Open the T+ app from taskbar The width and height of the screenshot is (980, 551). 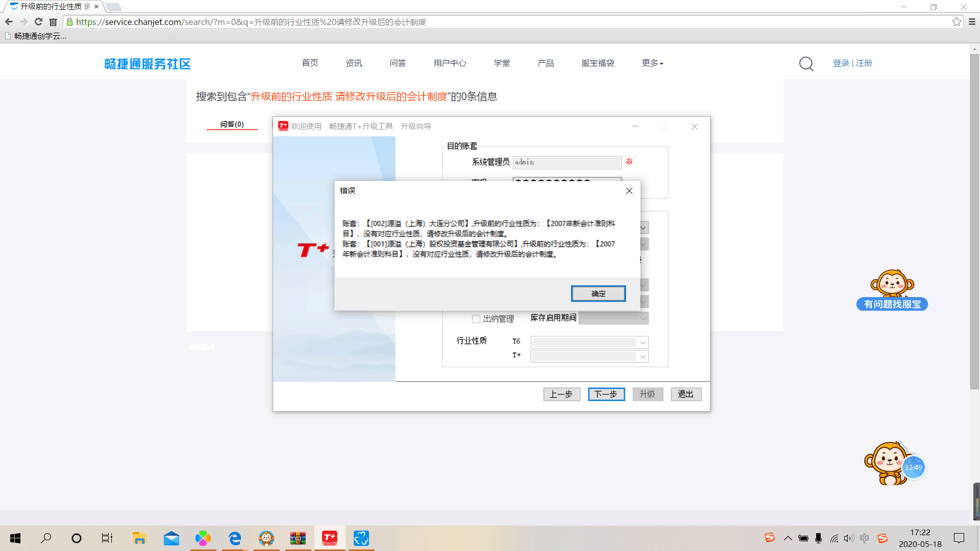coord(330,538)
